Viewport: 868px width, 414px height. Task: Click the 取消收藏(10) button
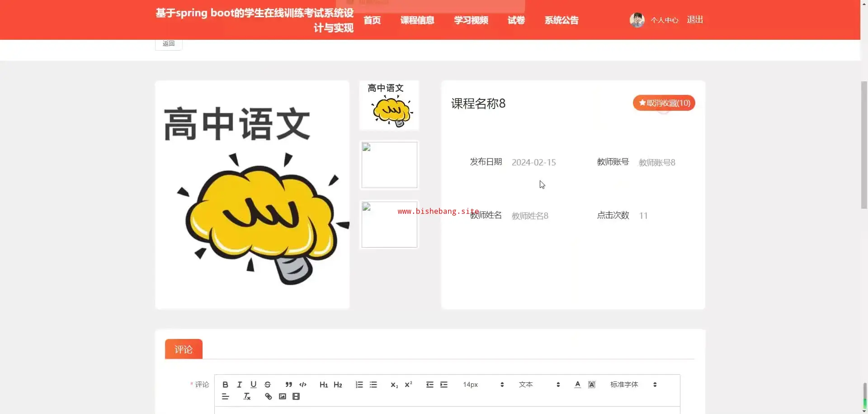point(664,103)
